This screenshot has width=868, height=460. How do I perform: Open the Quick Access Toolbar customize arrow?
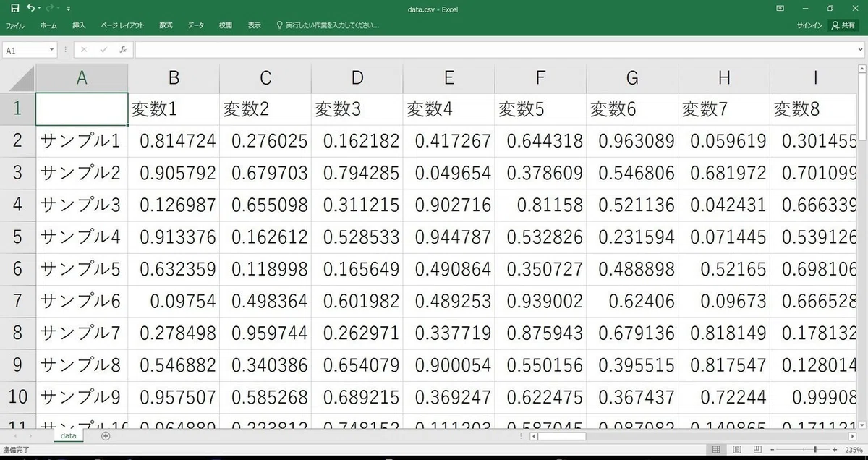pos(68,9)
